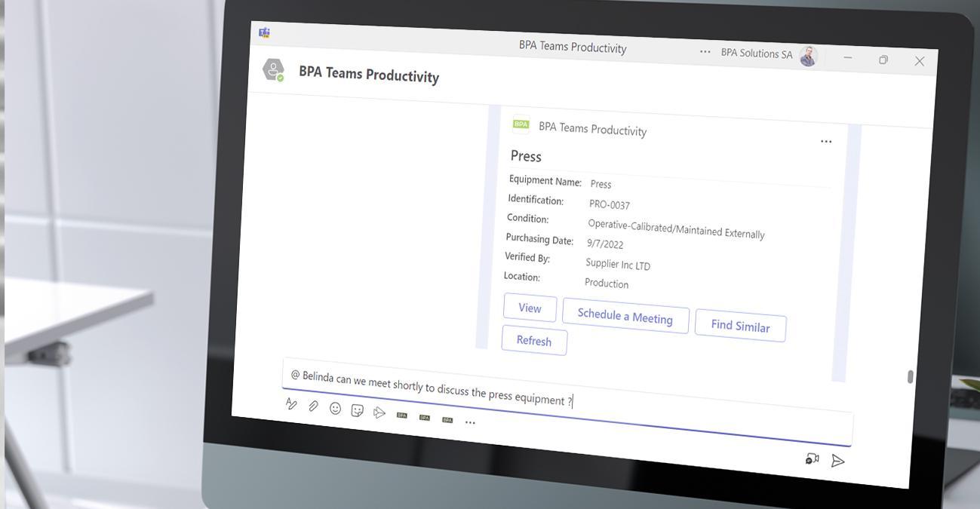This screenshot has width=980, height=509.
Task: Click the purchasing date 9/7/2022
Action: click(605, 244)
